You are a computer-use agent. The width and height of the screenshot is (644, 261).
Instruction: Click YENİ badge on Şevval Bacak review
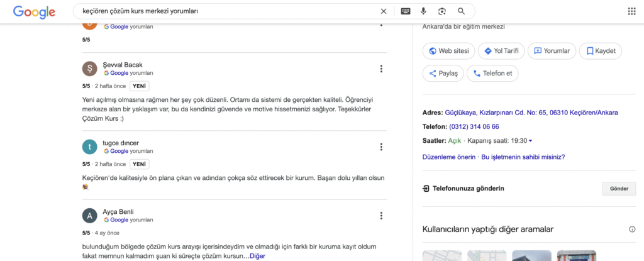click(140, 86)
